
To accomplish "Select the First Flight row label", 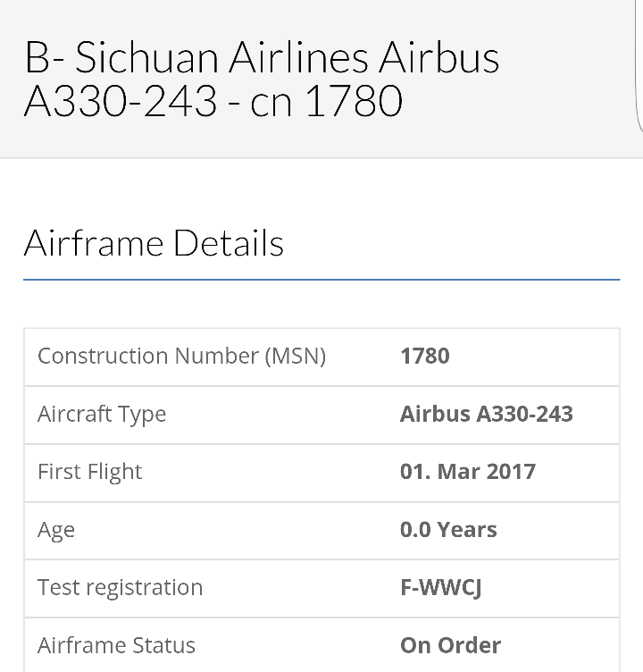I will (x=89, y=473).
